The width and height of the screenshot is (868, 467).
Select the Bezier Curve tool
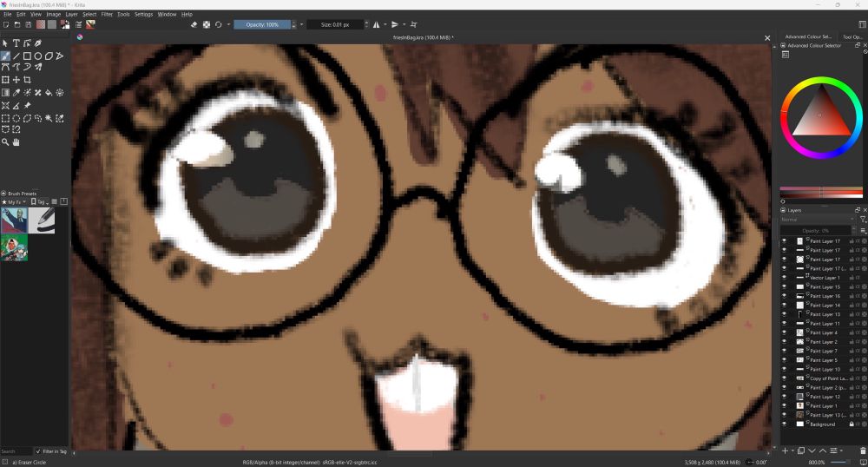pos(5,67)
